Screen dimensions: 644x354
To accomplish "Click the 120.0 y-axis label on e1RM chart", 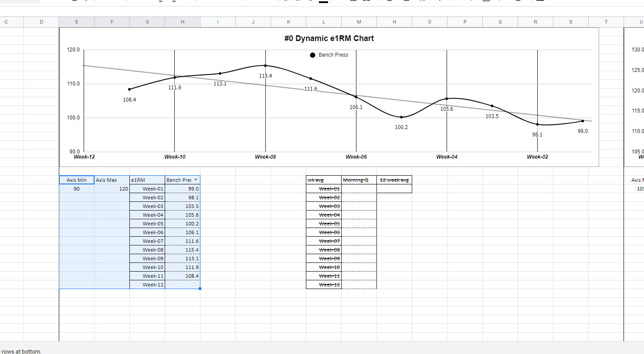I will (x=73, y=50).
